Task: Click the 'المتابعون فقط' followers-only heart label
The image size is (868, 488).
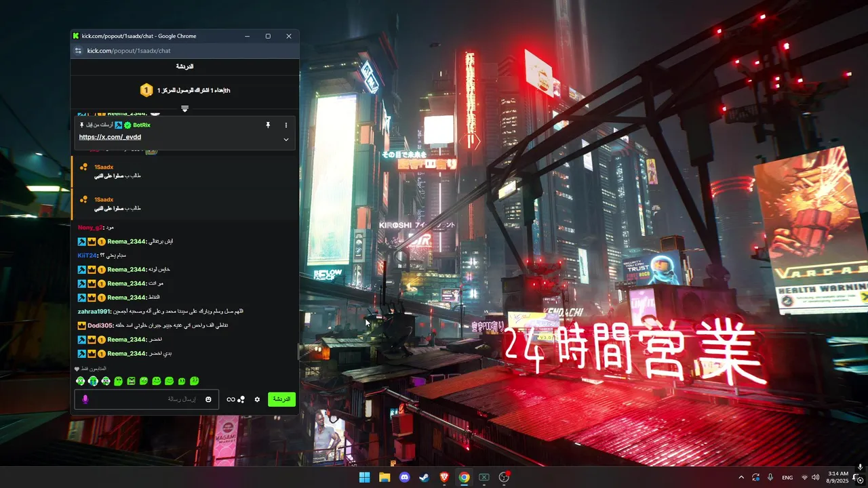Action: tap(90, 369)
